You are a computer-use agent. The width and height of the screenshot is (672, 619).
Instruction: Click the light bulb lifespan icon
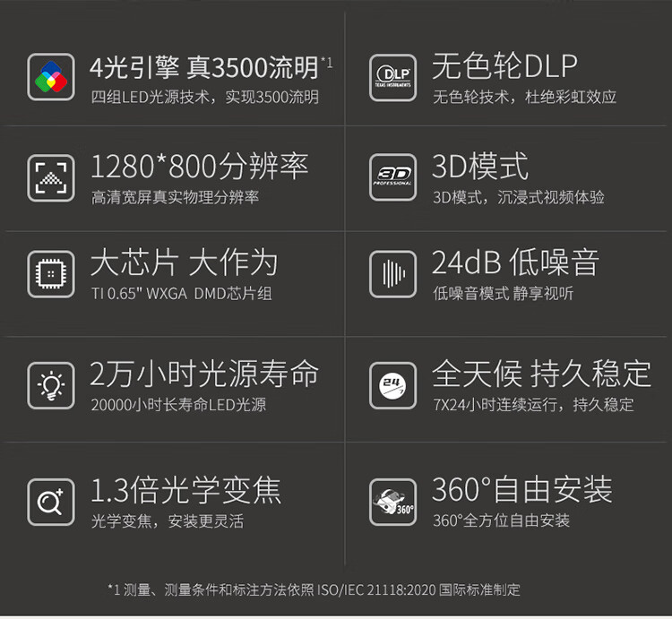coord(51,385)
